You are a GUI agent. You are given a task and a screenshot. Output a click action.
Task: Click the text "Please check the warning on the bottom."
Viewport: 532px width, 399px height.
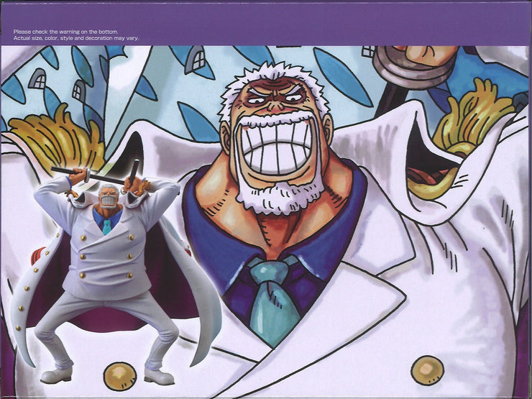click(x=66, y=32)
